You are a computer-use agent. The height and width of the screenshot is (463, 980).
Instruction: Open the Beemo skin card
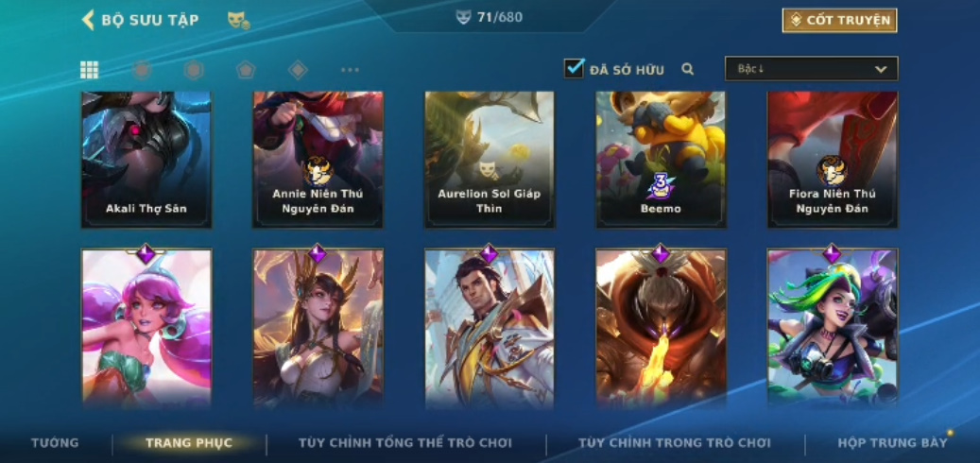[661, 160]
